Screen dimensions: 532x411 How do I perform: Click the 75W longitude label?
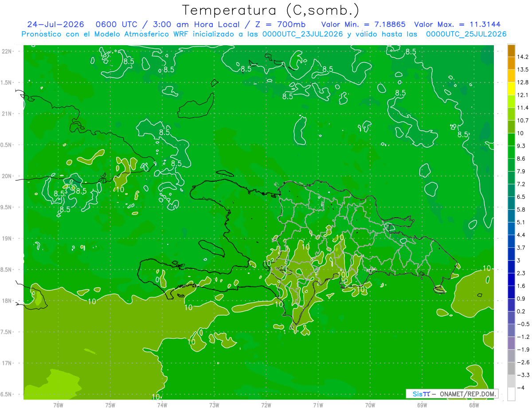click(110, 405)
